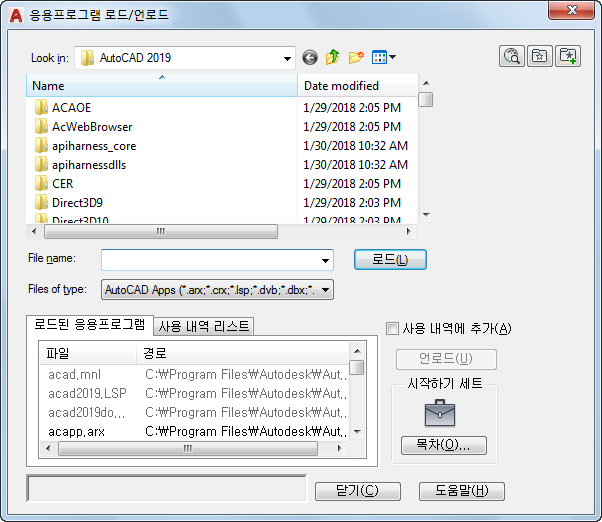602x522 pixels.
Task: Click the 경로 column header
Action: click(x=243, y=353)
